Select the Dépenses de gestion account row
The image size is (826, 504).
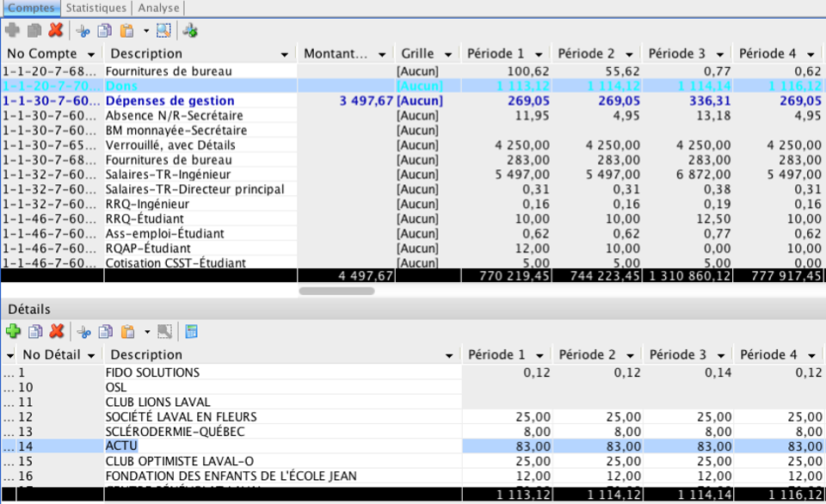413,101
